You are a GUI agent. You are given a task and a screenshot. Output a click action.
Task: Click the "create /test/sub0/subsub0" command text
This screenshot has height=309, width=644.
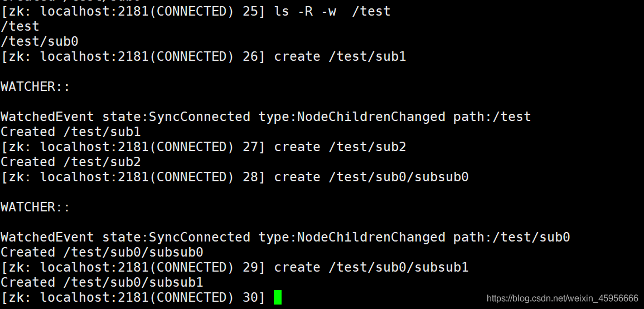coord(371,177)
